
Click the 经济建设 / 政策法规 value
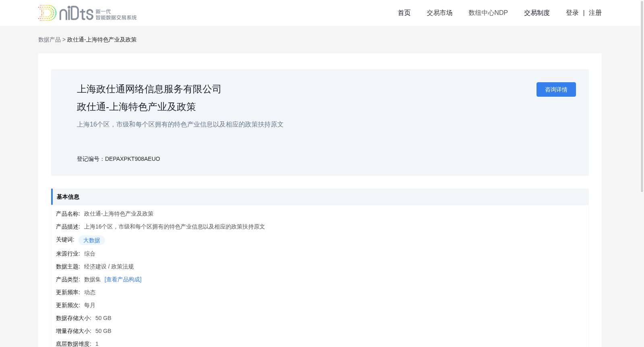click(109, 266)
